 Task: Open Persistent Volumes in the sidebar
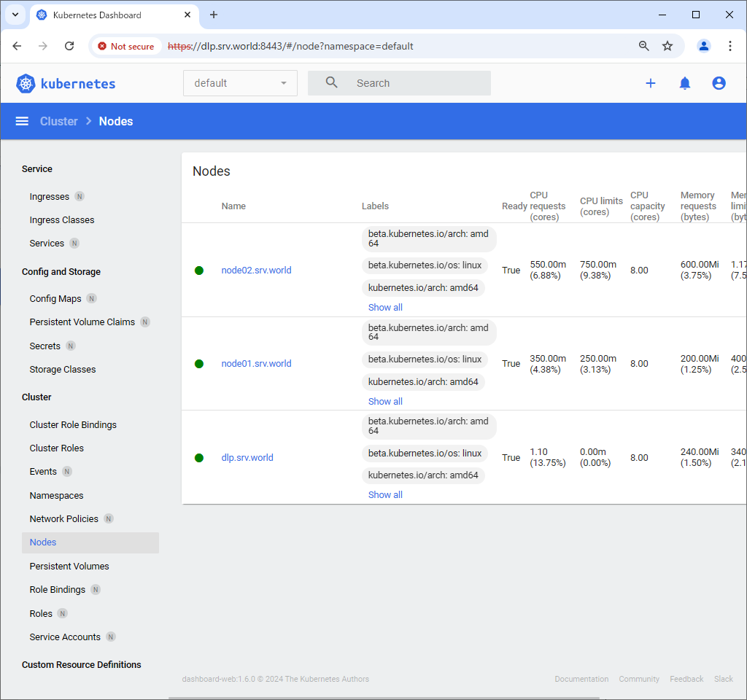69,566
